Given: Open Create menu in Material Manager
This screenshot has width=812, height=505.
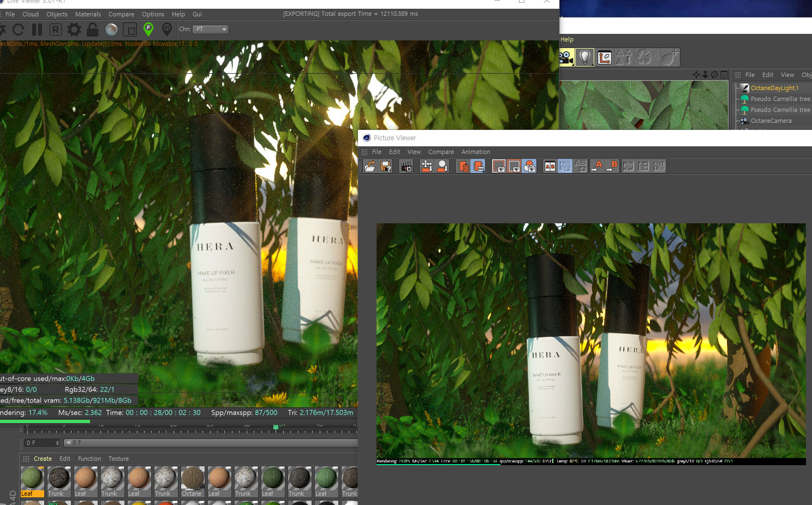Looking at the screenshot, I should click(43, 459).
